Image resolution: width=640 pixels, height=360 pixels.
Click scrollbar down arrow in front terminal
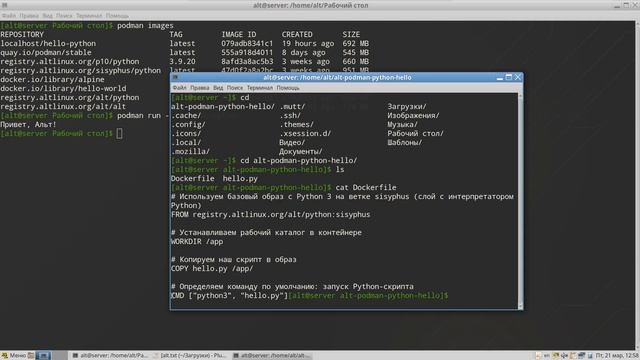[x=520, y=306]
